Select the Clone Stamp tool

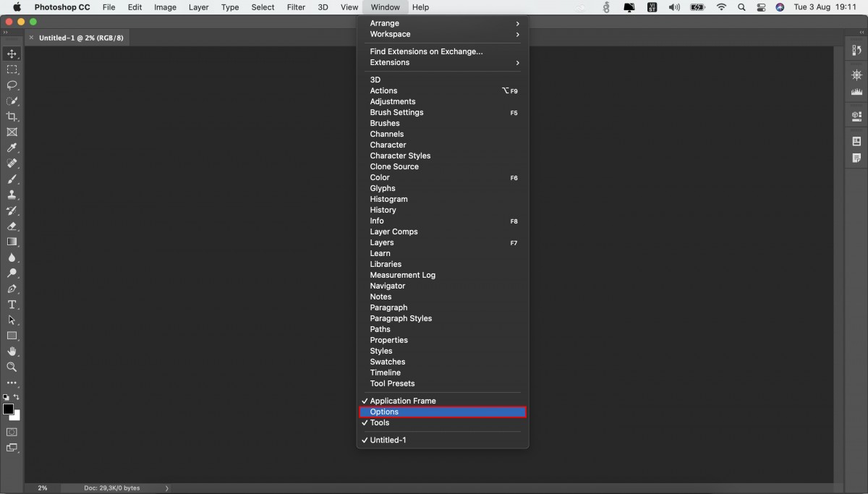coord(12,195)
